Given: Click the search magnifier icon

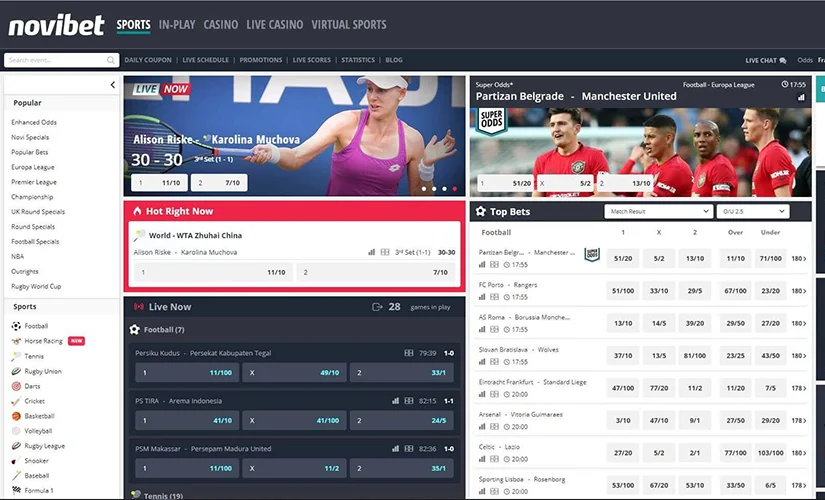Looking at the screenshot, I should [110, 60].
